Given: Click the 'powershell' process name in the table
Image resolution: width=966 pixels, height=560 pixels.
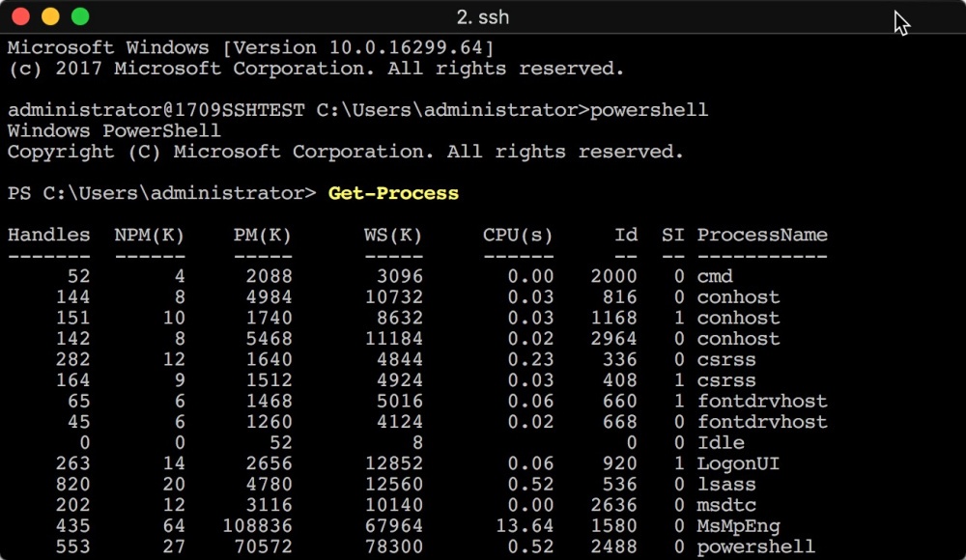Looking at the screenshot, I should click(756, 546).
